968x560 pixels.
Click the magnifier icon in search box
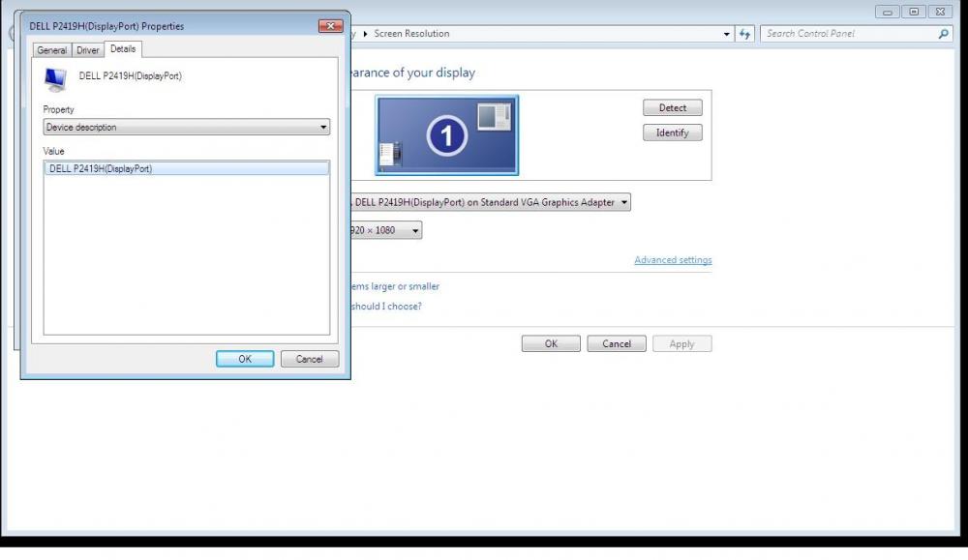(x=944, y=34)
